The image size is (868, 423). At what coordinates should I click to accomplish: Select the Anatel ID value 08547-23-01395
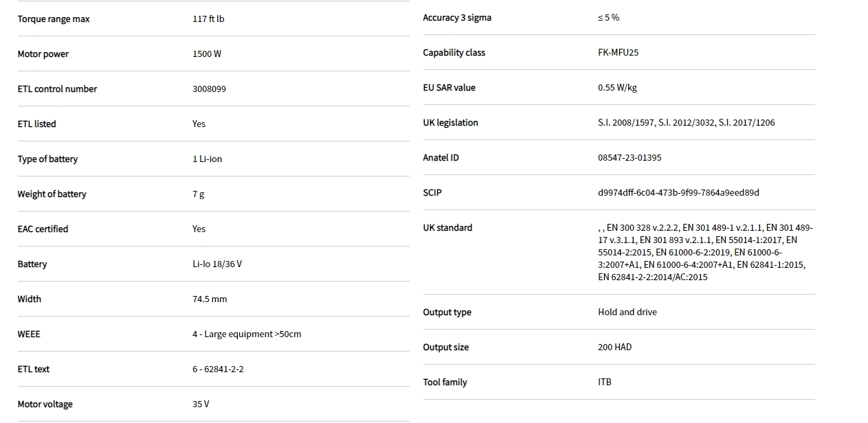pos(629,158)
